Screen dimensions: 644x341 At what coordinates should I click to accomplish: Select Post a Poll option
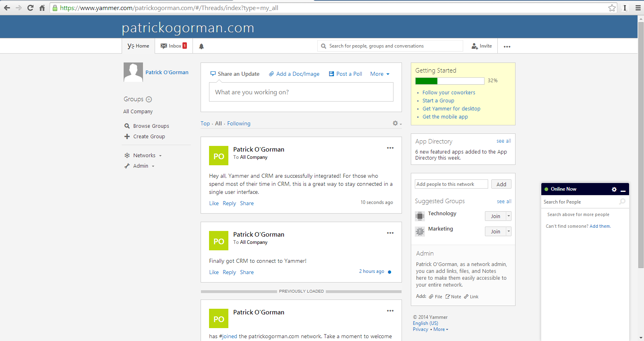(345, 74)
